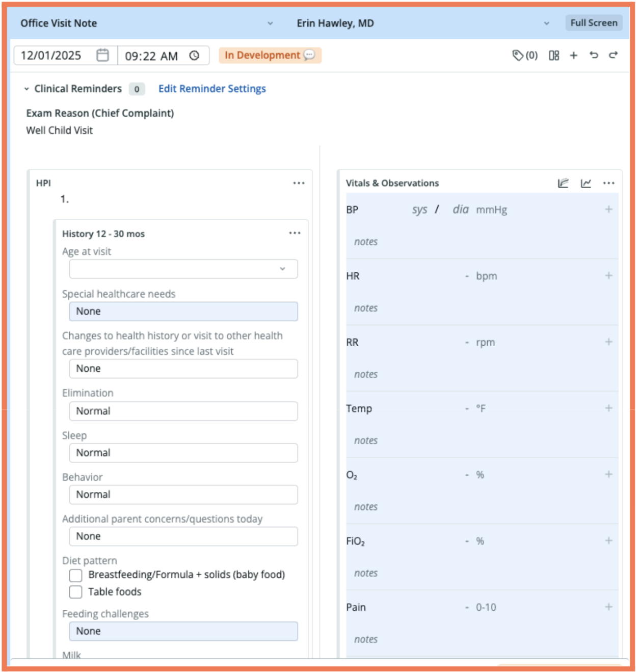Open History 12 - 30 mos options menu

click(x=295, y=233)
